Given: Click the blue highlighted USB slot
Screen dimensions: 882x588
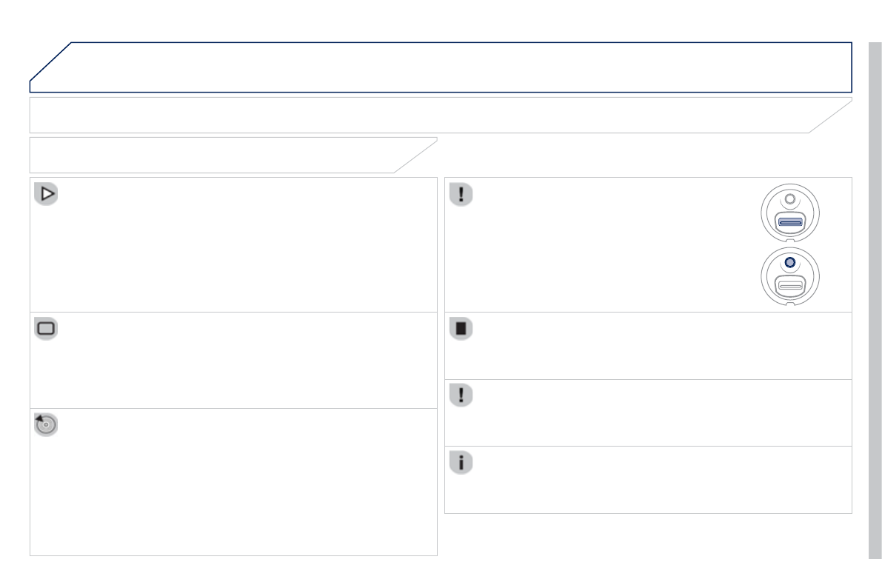Looking at the screenshot, I should click(x=790, y=221).
